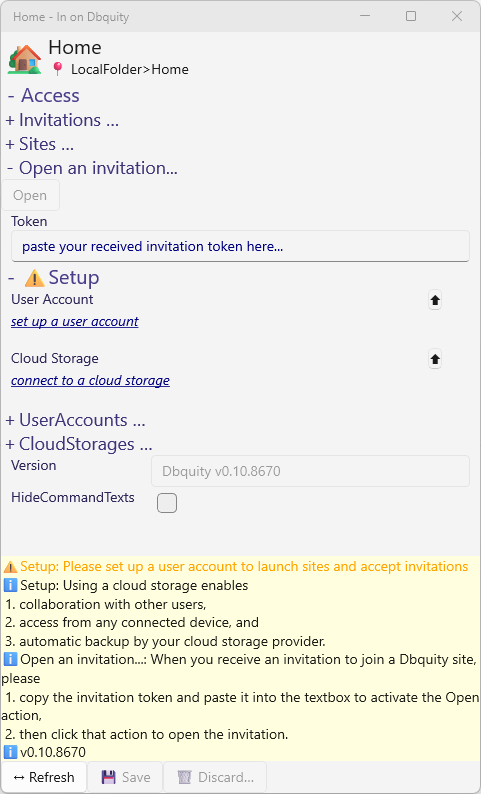Enable the HideCommandTexts checkbox
481x794 pixels.
167,503
